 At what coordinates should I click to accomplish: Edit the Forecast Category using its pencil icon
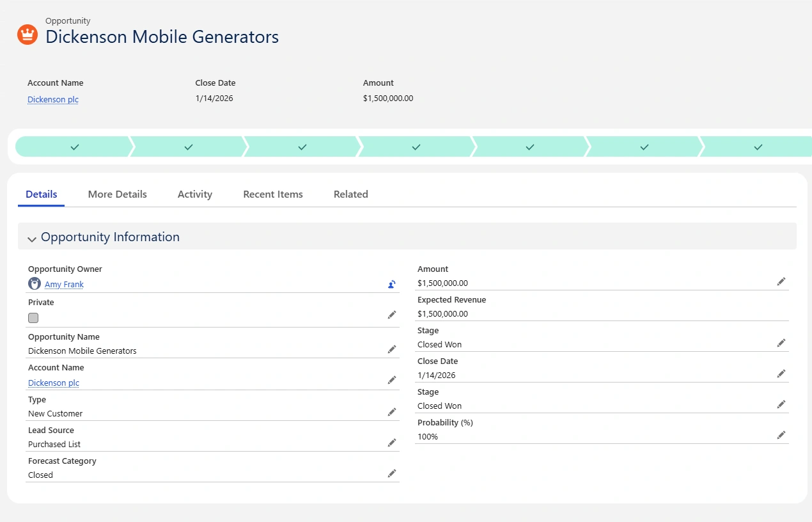coord(392,473)
